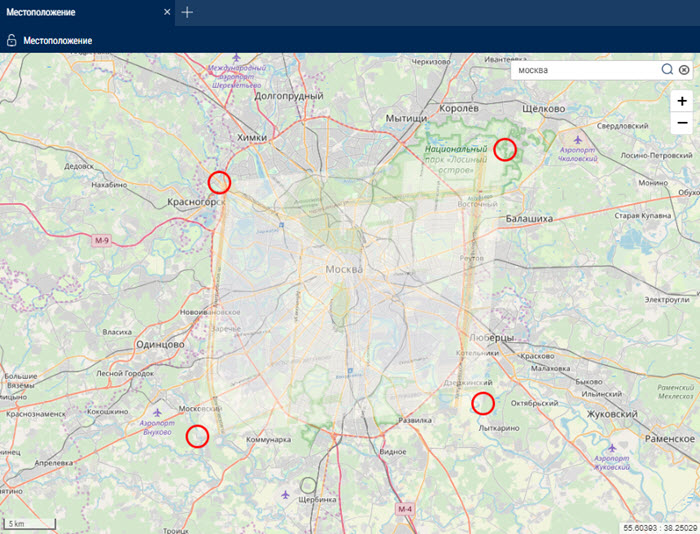Click the Щёлково label
700x534 pixels.
point(544,109)
